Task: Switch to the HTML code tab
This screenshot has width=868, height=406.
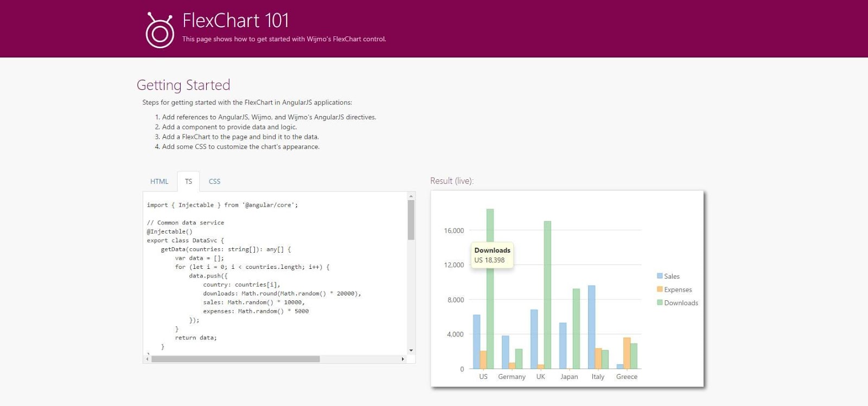Action: coord(159,181)
